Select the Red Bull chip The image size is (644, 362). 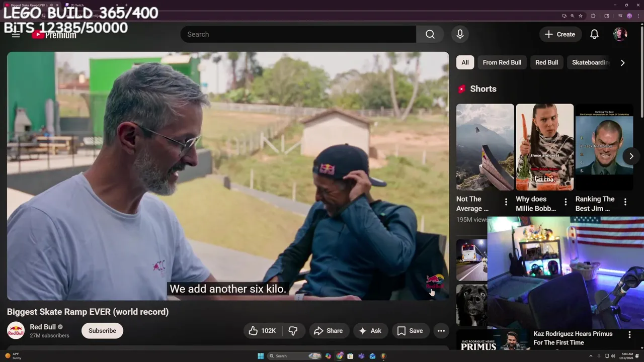point(546,62)
